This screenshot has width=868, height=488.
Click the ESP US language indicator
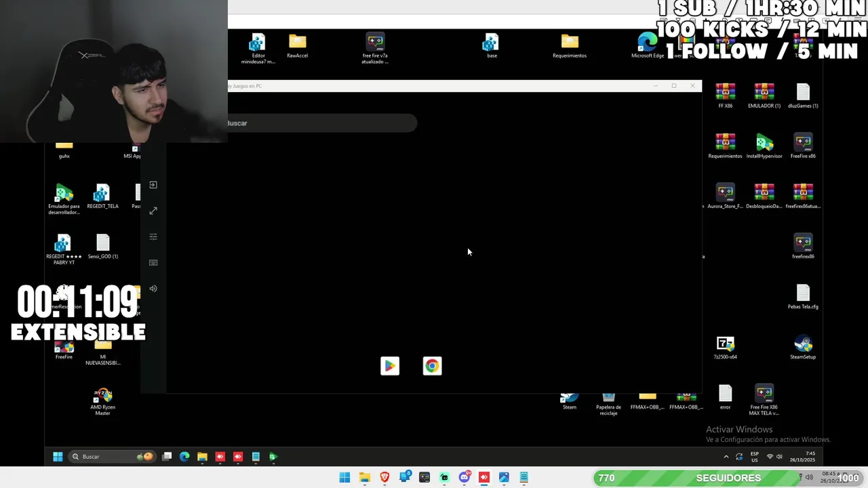click(x=755, y=457)
